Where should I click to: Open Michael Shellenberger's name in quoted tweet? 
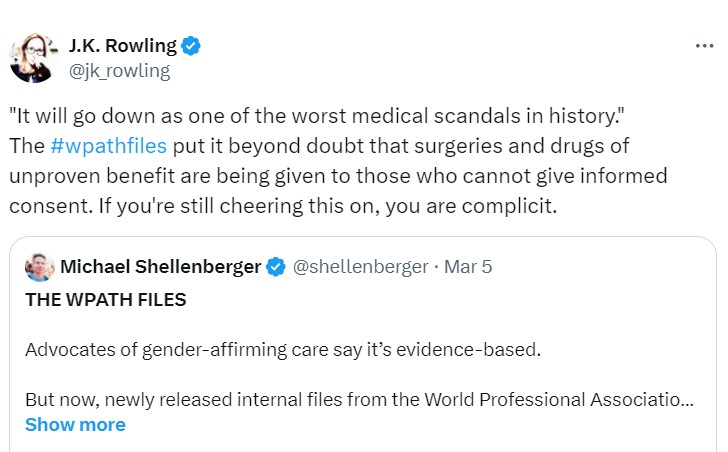point(160,267)
